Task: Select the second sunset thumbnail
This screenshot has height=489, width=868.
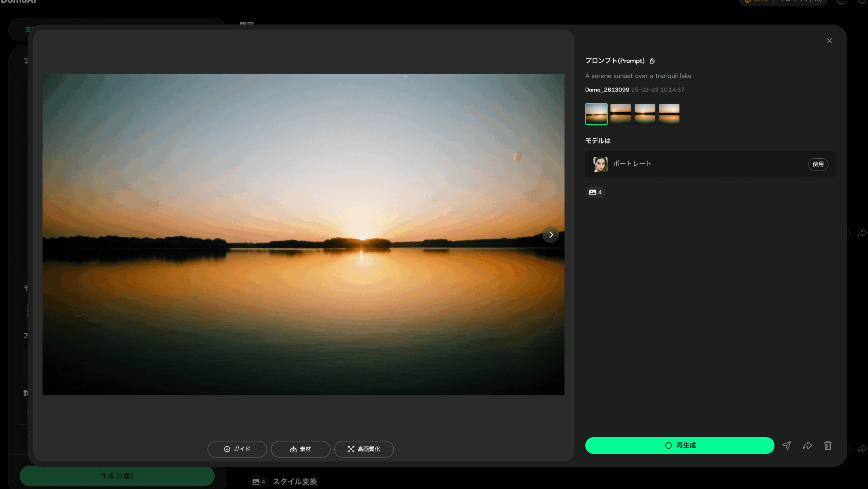Action: 620,114
